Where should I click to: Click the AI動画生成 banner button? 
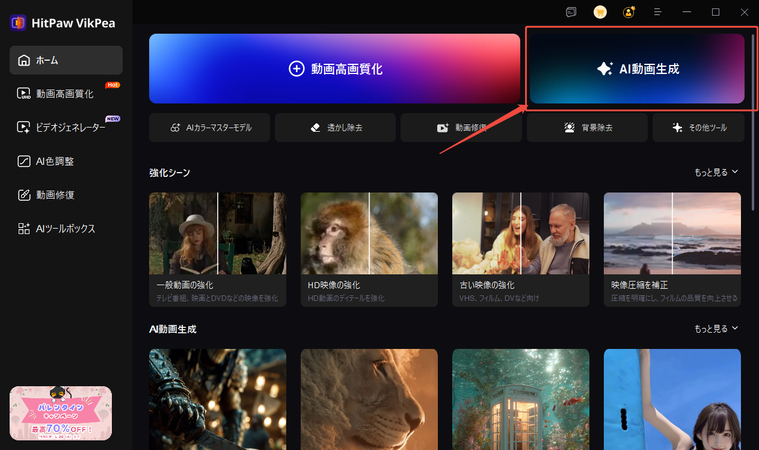point(637,69)
